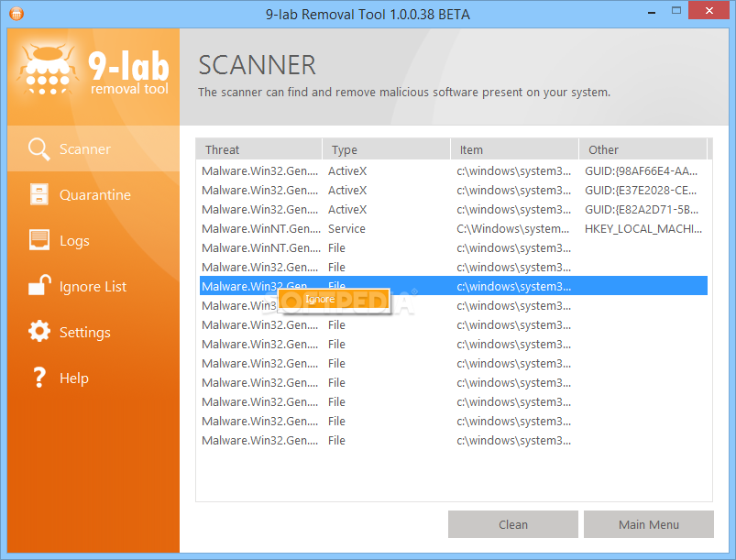Image resolution: width=736 pixels, height=560 pixels.
Task: Click the 9-lab bug logo
Action: pyautogui.click(x=47, y=70)
